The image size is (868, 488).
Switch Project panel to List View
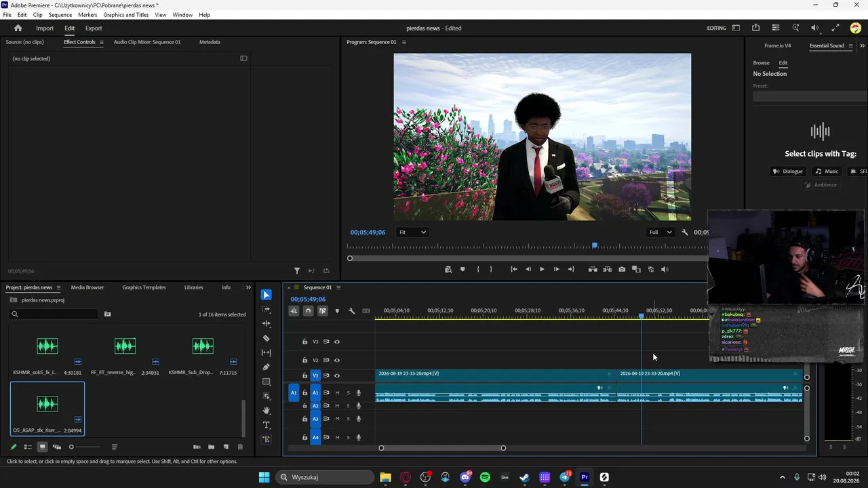coord(28,447)
